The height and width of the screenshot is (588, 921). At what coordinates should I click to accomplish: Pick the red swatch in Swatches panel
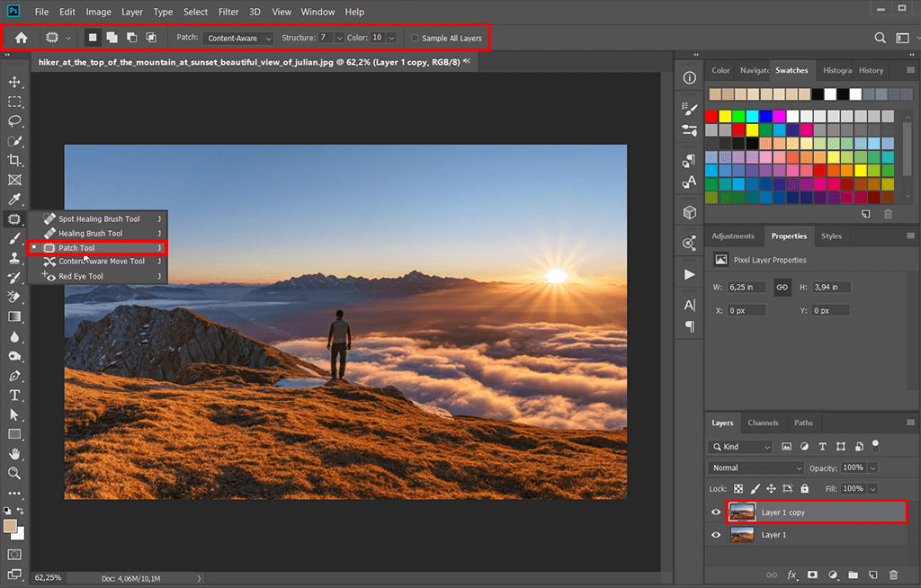(711, 116)
